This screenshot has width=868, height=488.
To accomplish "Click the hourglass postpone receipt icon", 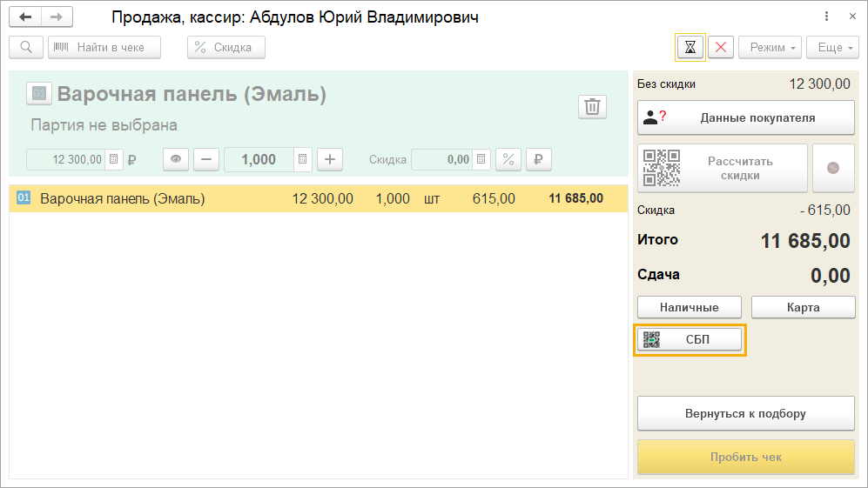I will [x=690, y=47].
